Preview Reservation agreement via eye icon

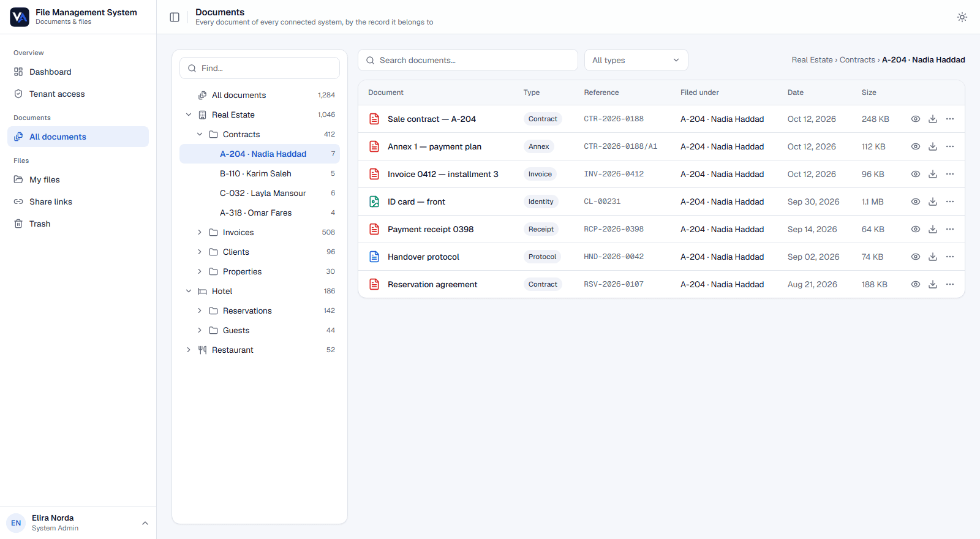[916, 284]
